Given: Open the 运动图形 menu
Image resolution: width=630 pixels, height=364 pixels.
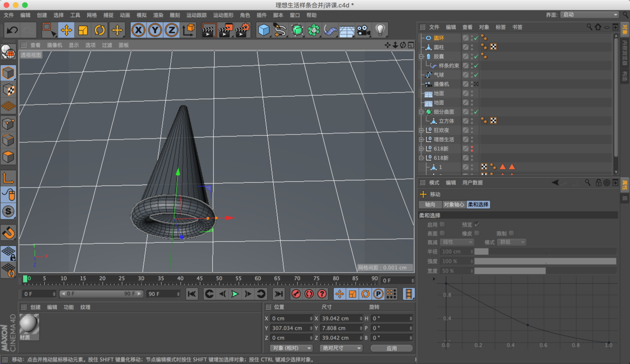Looking at the screenshot, I should pyautogui.click(x=223, y=15).
